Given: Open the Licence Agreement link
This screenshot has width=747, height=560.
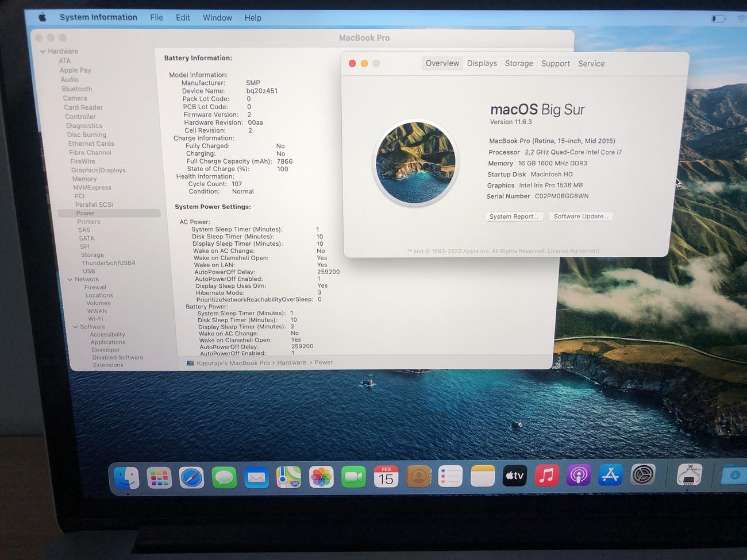Looking at the screenshot, I should click(573, 251).
